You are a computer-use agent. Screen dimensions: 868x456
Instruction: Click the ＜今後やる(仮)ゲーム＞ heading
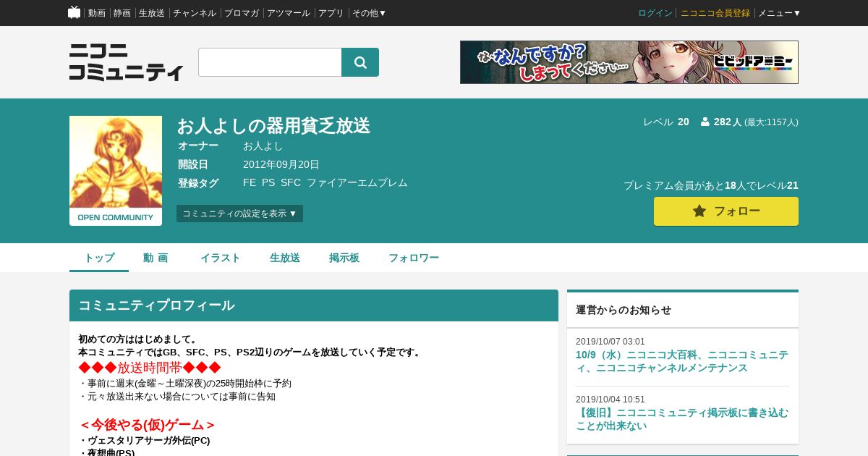[148, 425]
